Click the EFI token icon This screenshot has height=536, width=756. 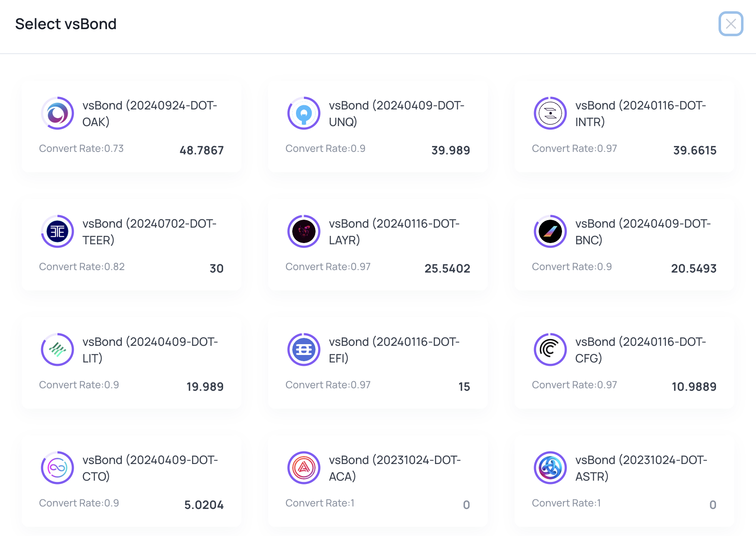(304, 350)
